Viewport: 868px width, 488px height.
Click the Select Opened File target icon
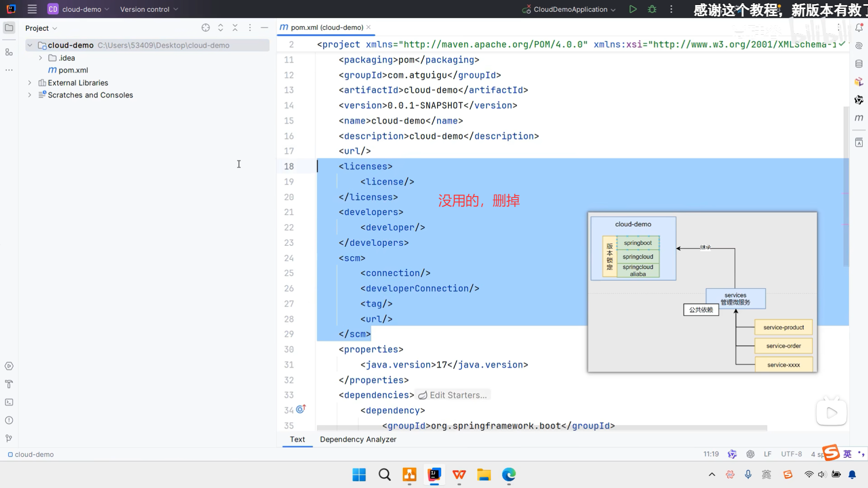coord(206,28)
